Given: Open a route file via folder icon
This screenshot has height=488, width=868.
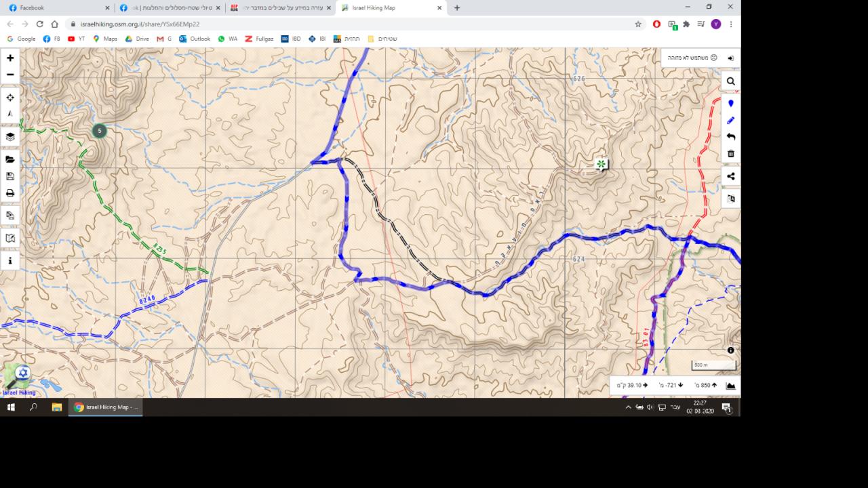Looking at the screenshot, I should click(x=10, y=159).
